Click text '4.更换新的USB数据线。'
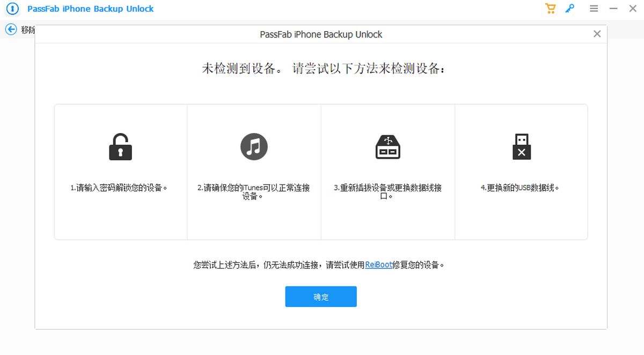 (520, 188)
